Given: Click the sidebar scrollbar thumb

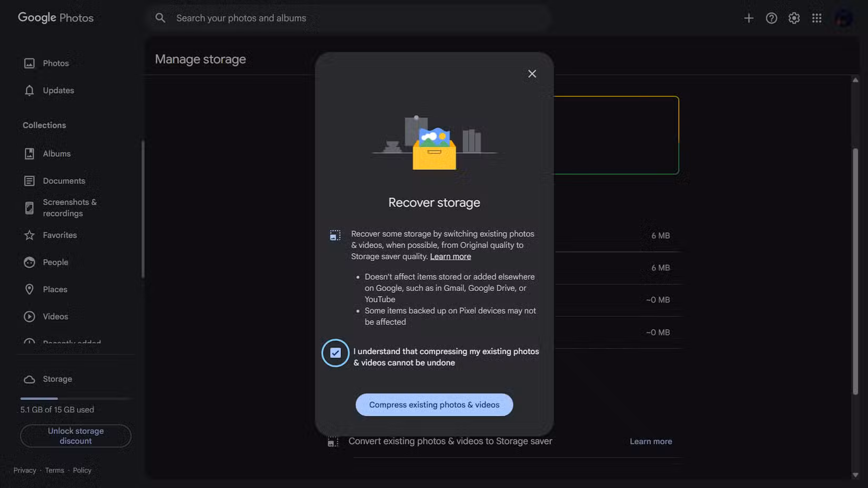Looking at the screenshot, I should (x=143, y=209).
